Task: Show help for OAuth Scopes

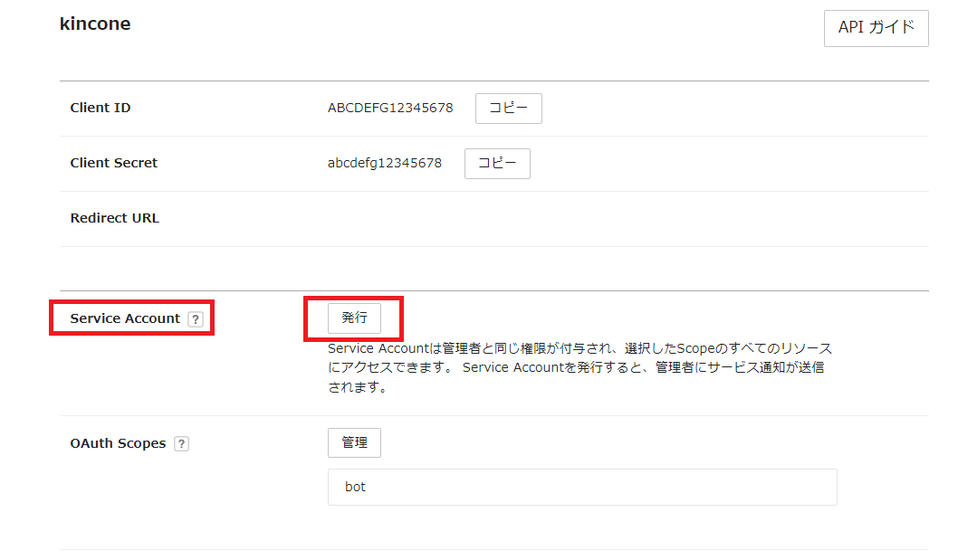Action: (181, 443)
